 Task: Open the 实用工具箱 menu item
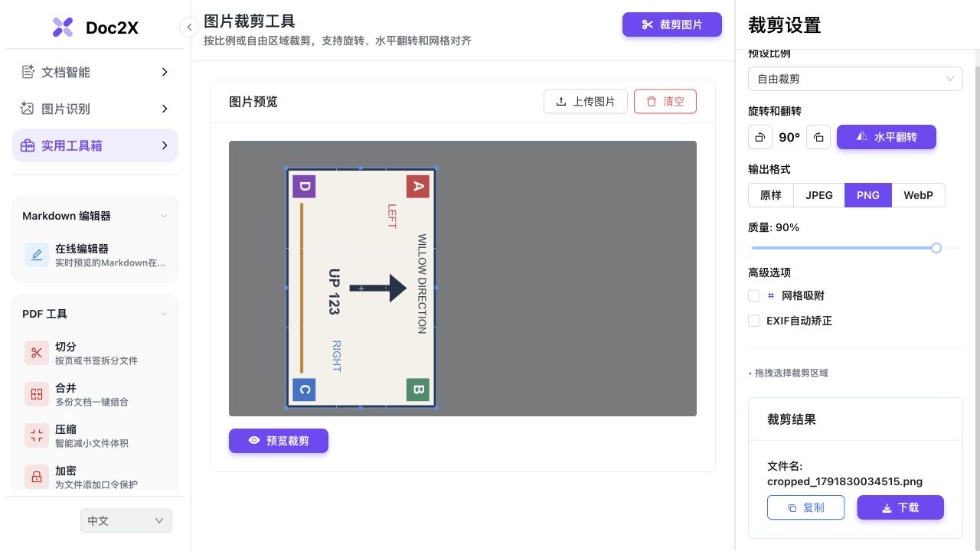pos(96,145)
